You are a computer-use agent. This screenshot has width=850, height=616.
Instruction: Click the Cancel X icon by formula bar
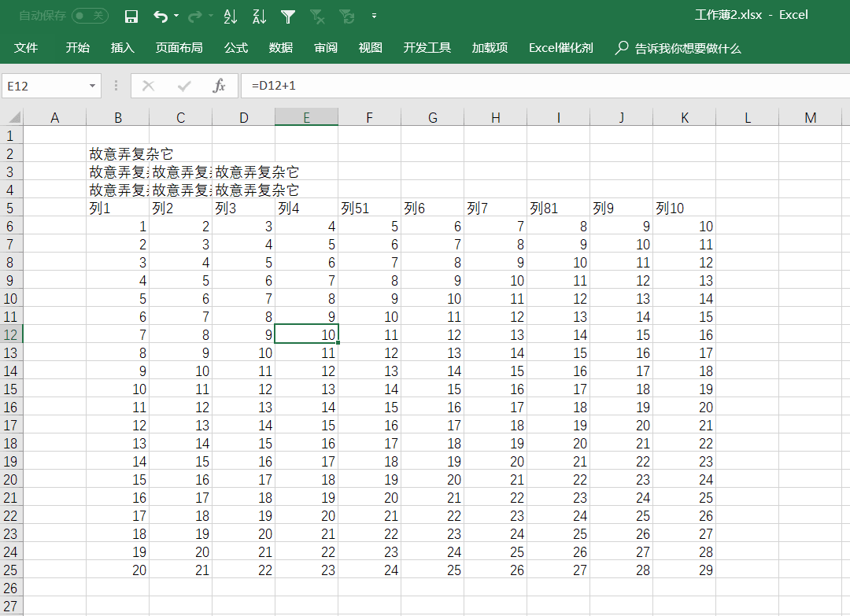click(148, 86)
